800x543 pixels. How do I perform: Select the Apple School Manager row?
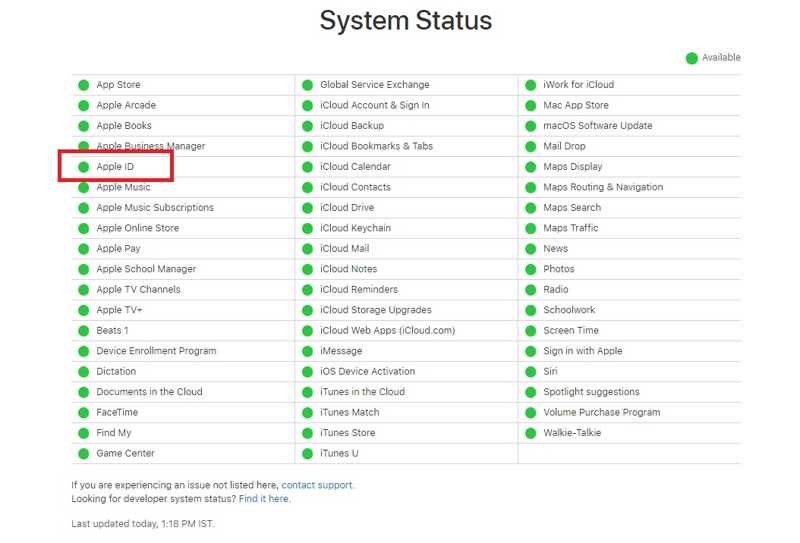(183, 269)
